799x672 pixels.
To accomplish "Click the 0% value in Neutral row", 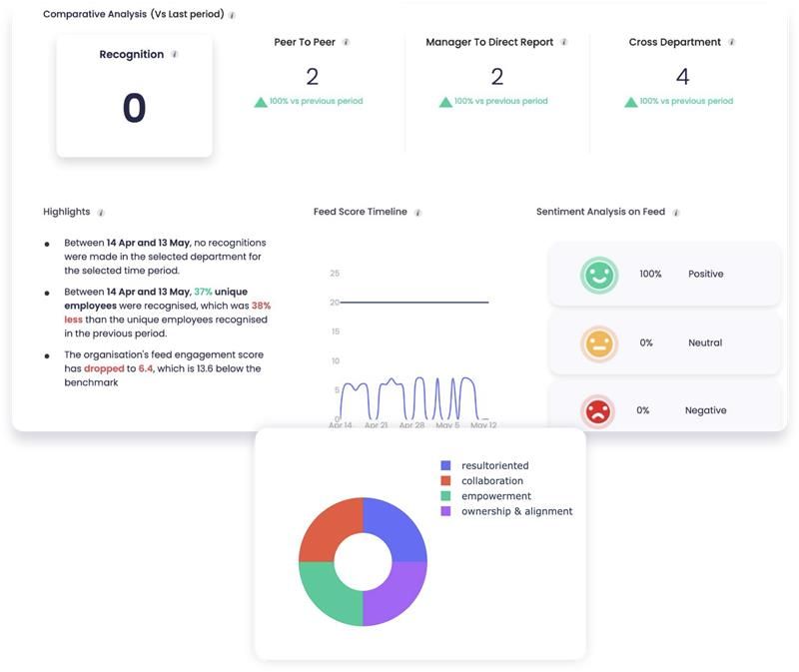I will 646,342.
